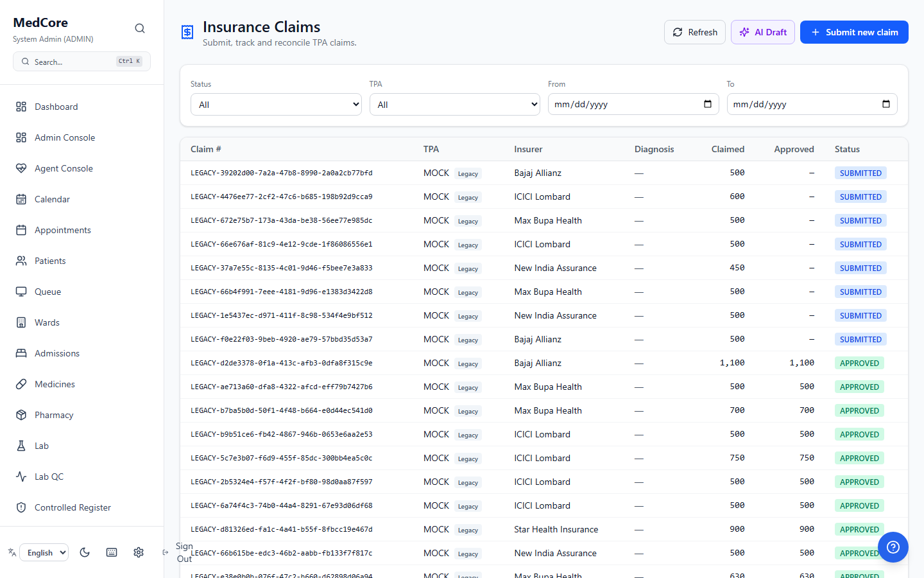The height and width of the screenshot is (578, 924).
Task: Open Queue monitor icon
Action: click(x=21, y=292)
